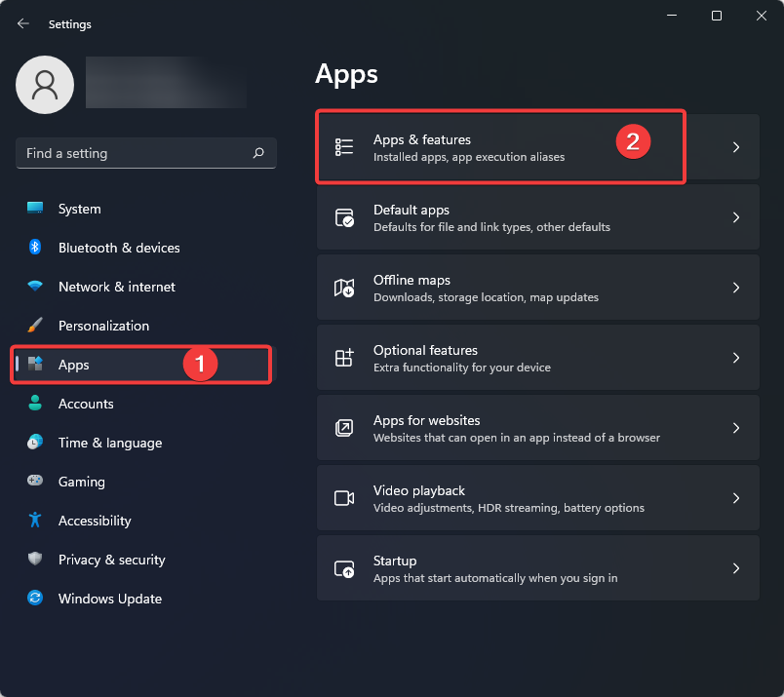Click 'Installed apps, app execution aliases' text
This screenshot has height=697, width=784.
coord(469,157)
